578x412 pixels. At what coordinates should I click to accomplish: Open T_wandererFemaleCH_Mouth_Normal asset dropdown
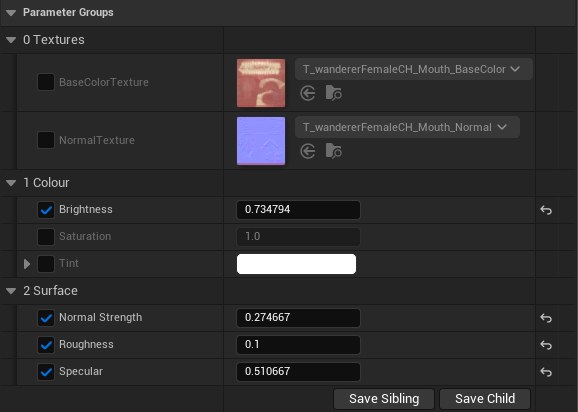pos(407,127)
